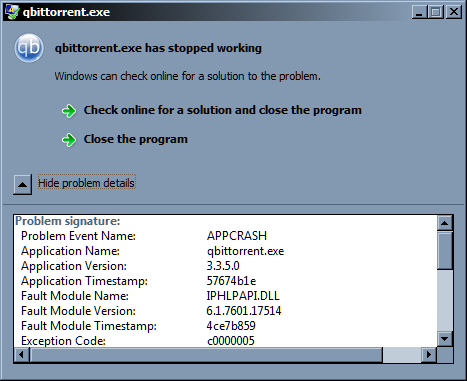Select Application Name value qbittorrent.exe
This screenshot has height=381, width=467.
245,251
